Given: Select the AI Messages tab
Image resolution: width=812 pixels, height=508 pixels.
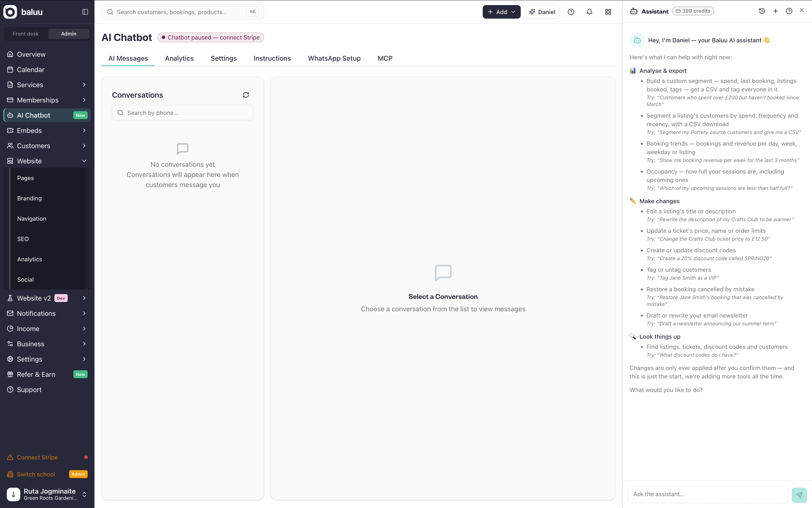Looking at the screenshot, I should tap(128, 58).
